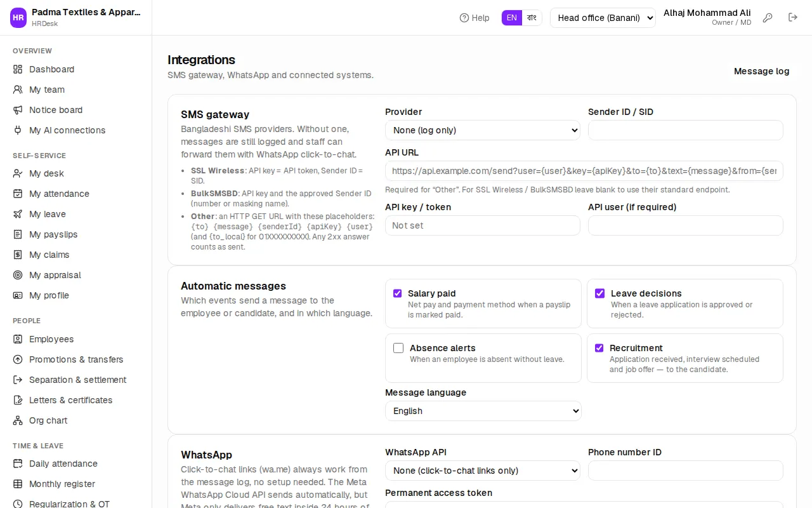Click the Separation & settlement exit icon
812x508 pixels.
(x=18, y=380)
